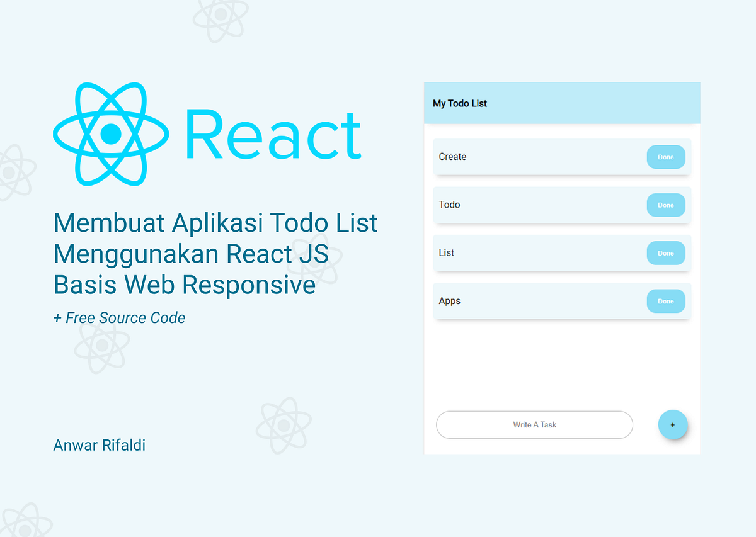Click the Write A Task input field
The image size is (756, 537).
tap(534, 425)
